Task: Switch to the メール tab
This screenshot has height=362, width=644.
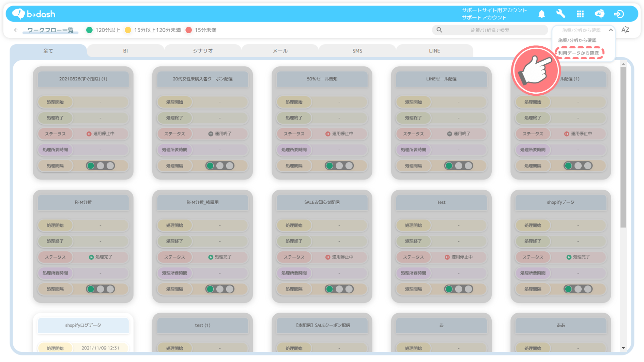Action: pyautogui.click(x=280, y=51)
